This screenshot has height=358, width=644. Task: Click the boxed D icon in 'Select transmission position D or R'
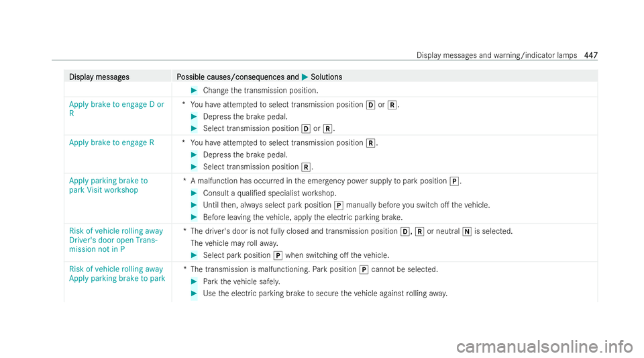point(306,129)
